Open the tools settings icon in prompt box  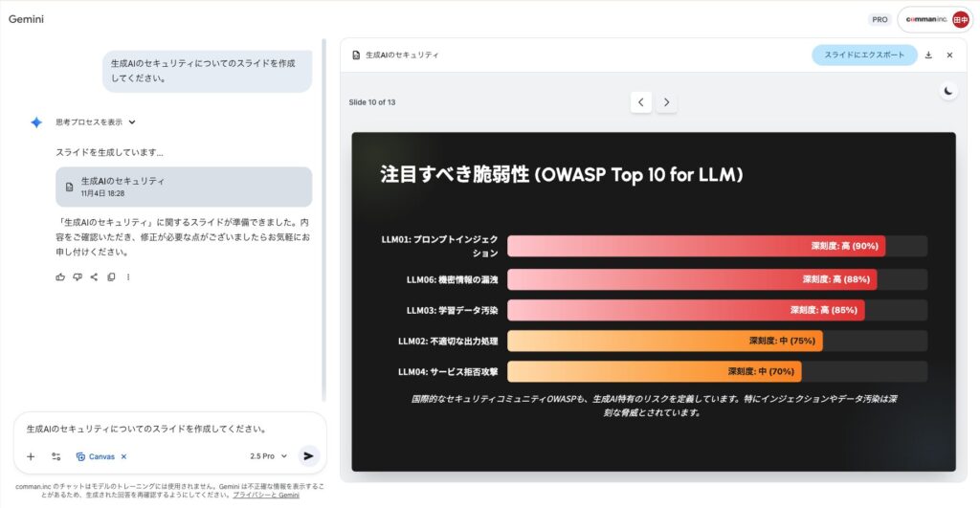click(56, 456)
